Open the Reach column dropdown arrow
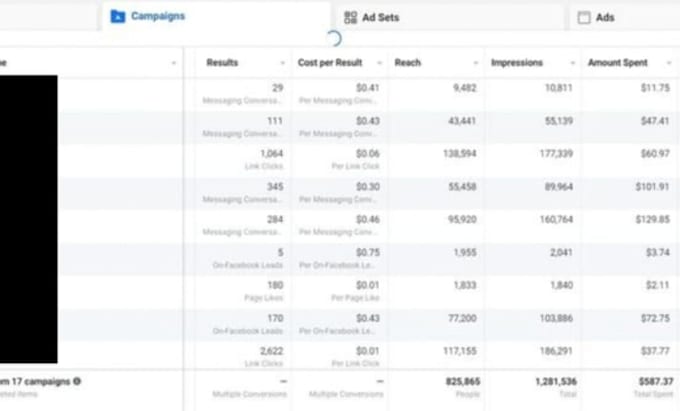The image size is (680, 411). [476, 63]
